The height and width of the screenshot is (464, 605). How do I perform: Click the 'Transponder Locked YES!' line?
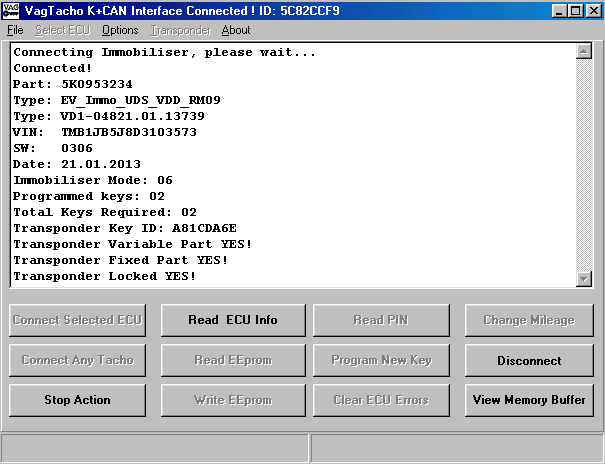tap(105, 276)
